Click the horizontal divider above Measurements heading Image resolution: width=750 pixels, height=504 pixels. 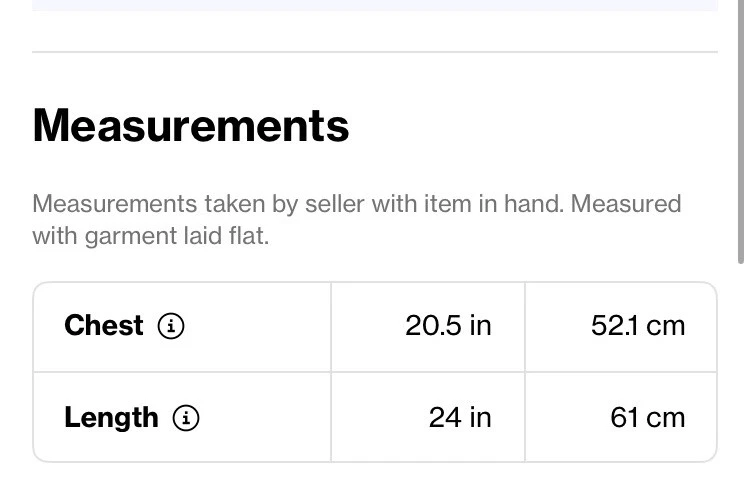[x=375, y=52]
